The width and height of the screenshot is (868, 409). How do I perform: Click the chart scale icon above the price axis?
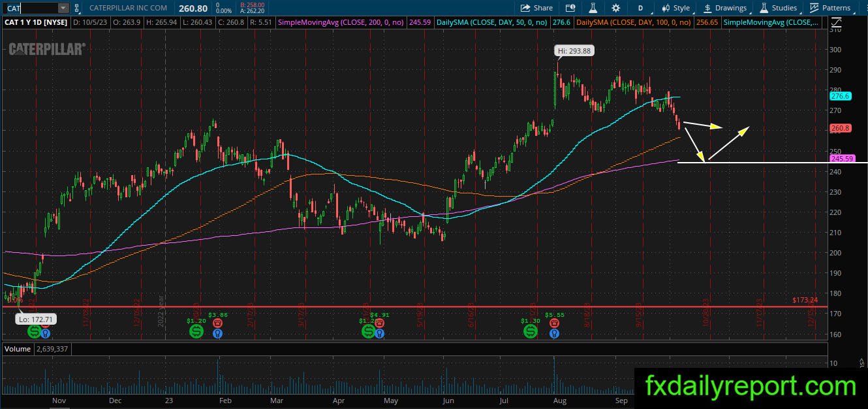[837, 22]
